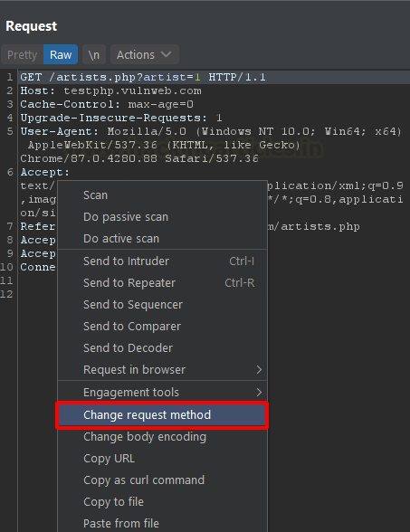Select Send to Comparer
The width and height of the screenshot is (410, 532).
pyautogui.click(x=162, y=326)
